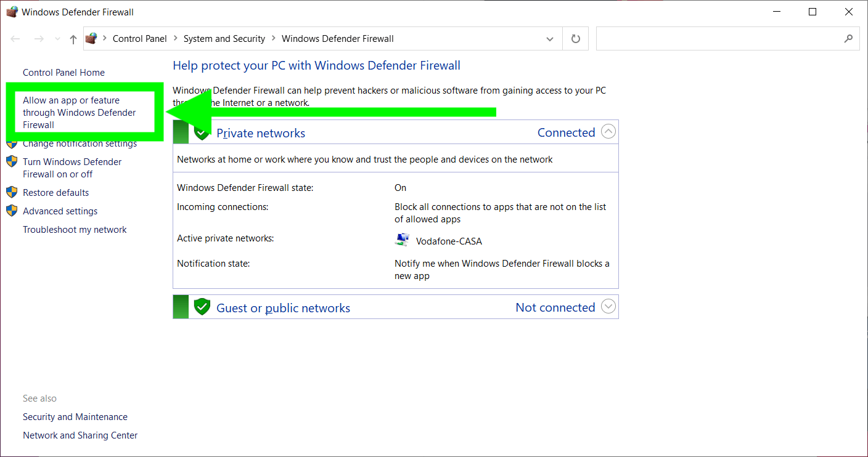The image size is (868, 457).
Task: Click the refresh icon next to address bar
Action: click(575, 38)
